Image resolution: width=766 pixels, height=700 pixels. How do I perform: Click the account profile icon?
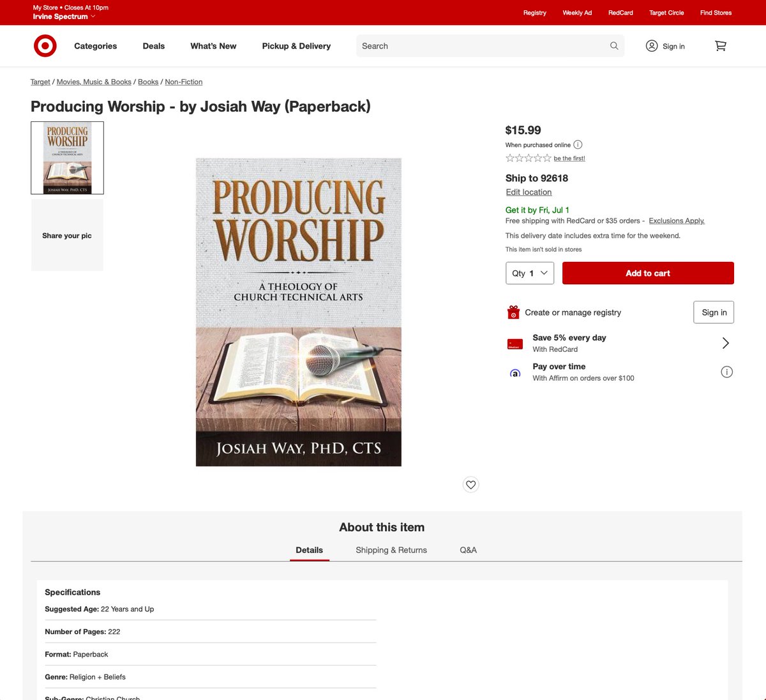[x=652, y=46]
